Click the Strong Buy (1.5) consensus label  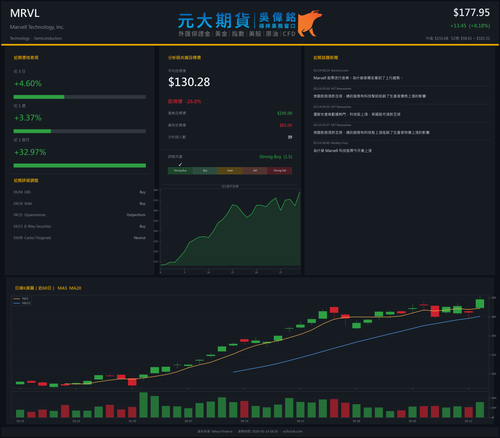click(x=276, y=157)
